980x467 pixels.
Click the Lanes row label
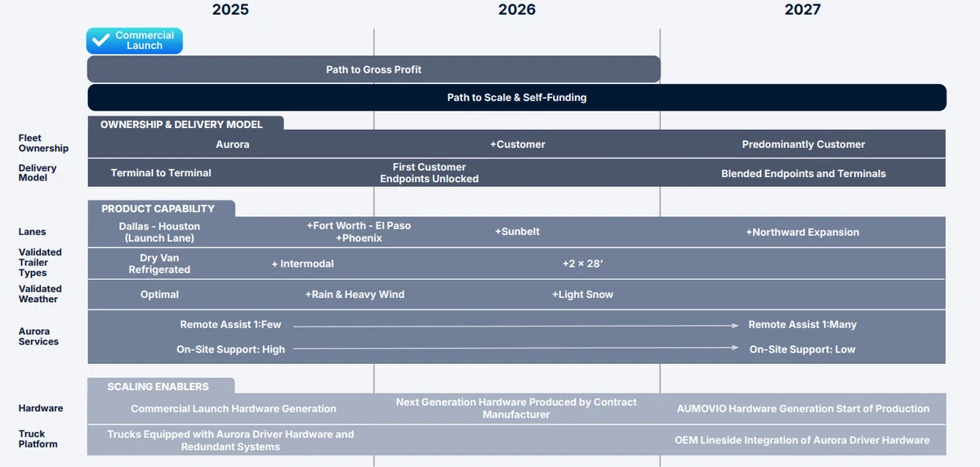(33, 232)
